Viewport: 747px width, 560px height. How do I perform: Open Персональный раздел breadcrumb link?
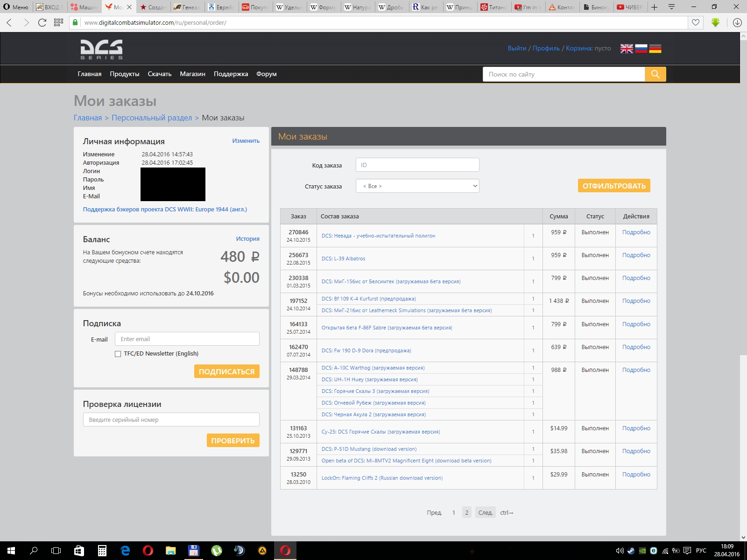click(x=152, y=118)
